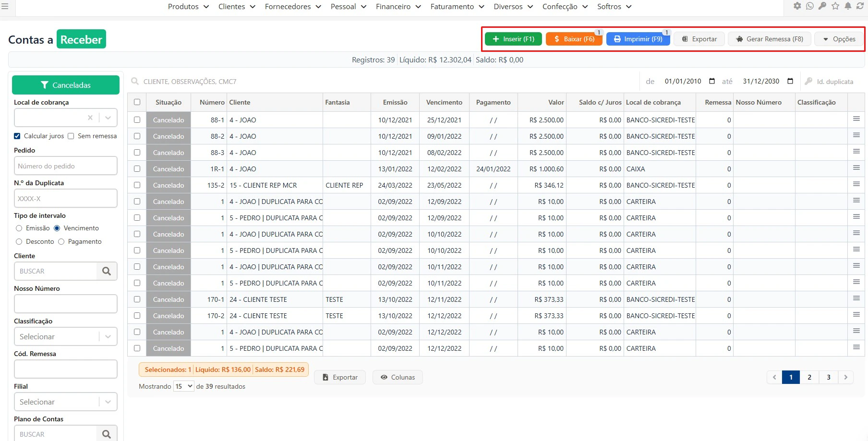Open the Pessoal menu
This screenshot has width=868, height=441.
[x=349, y=7]
